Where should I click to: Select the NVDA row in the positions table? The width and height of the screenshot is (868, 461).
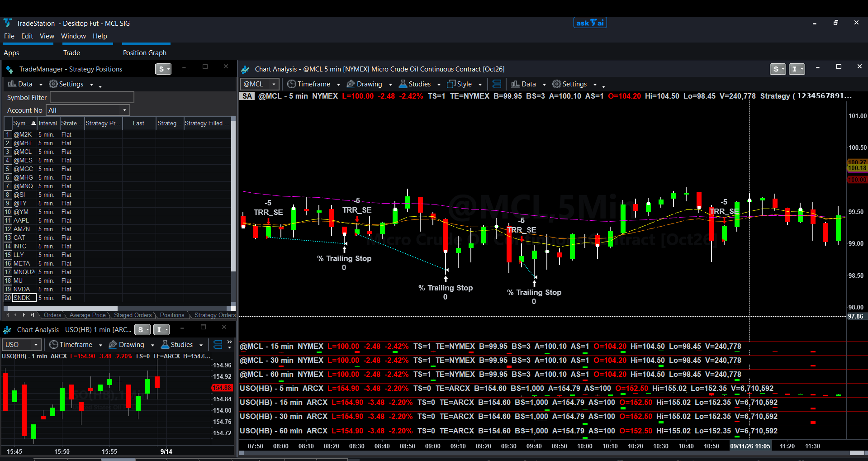point(118,289)
